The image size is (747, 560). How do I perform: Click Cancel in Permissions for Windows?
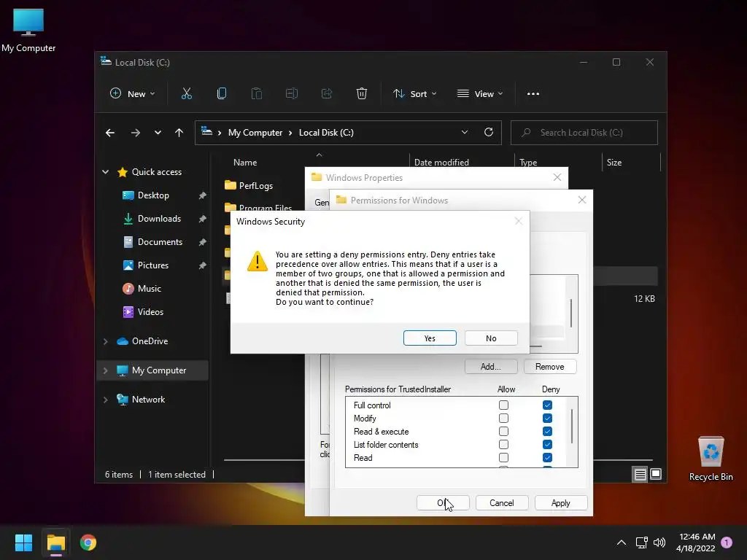pyautogui.click(x=502, y=503)
